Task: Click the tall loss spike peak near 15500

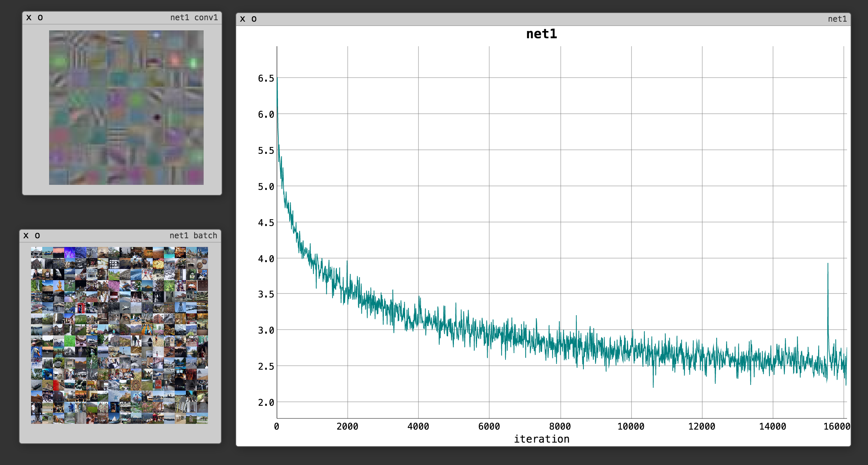Action: 828,264
